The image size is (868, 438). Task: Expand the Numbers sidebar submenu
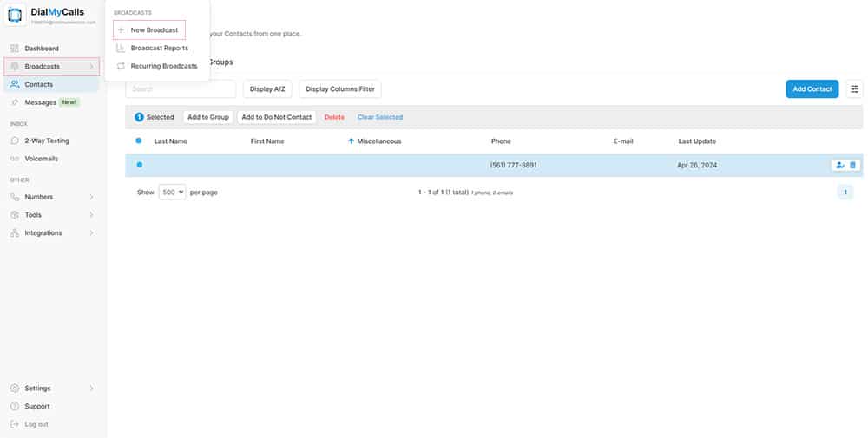(52, 197)
